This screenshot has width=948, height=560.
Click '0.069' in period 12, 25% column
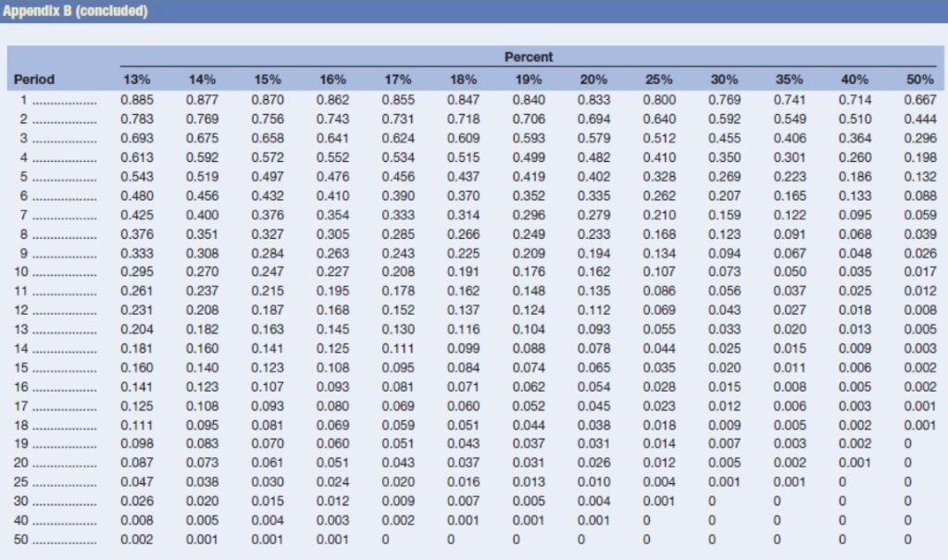click(x=659, y=310)
